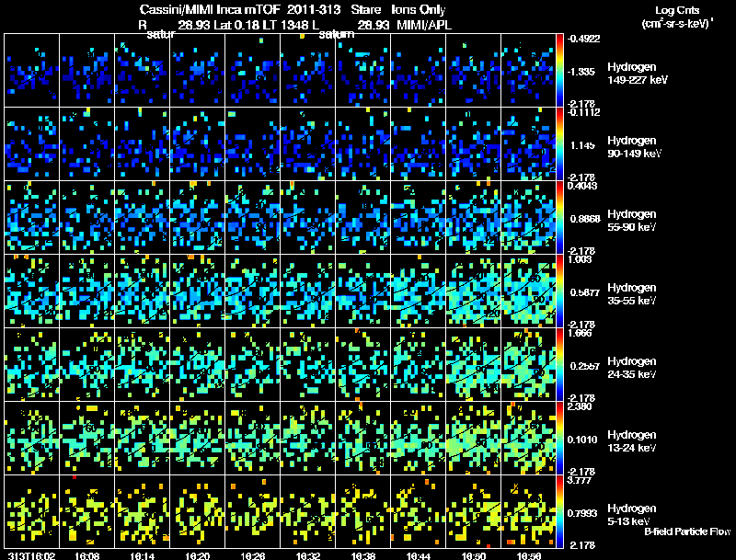This screenshot has width=736, height=560.
Task: Open the 5-13 keV panel above 16:56
Action: (528, 511)
